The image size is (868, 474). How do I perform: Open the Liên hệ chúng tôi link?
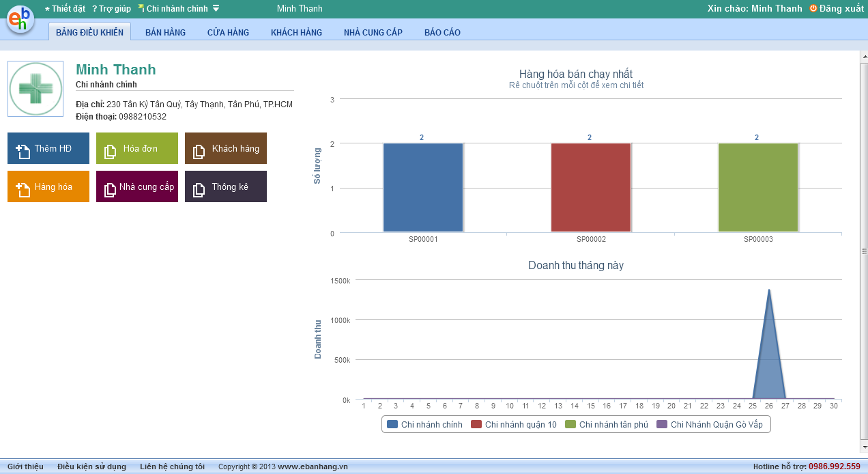pyautogui.click(x=172, y=466)
